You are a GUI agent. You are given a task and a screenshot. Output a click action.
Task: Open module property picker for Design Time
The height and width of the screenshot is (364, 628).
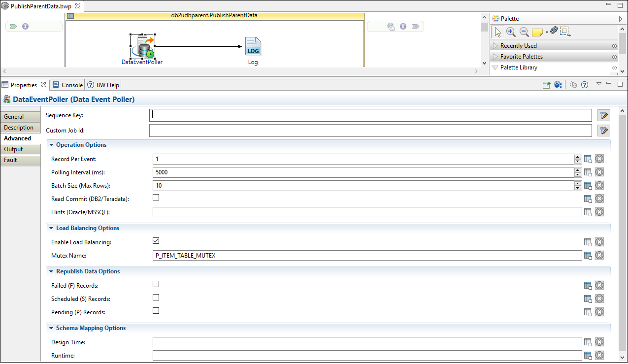[x=588, y=342]
